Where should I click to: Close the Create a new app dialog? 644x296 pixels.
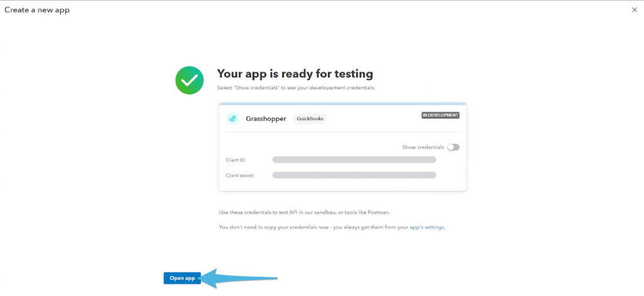[x=634, y=10]
